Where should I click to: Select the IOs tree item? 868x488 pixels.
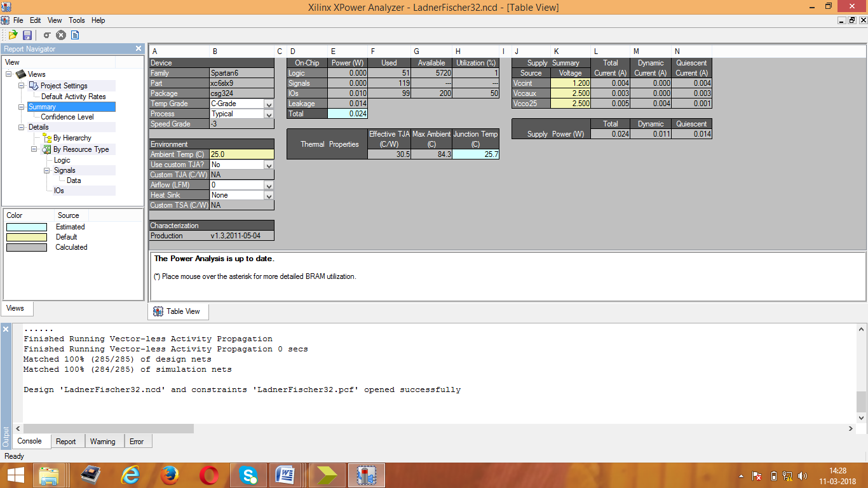pyautogui.click(x=59, y=191)
